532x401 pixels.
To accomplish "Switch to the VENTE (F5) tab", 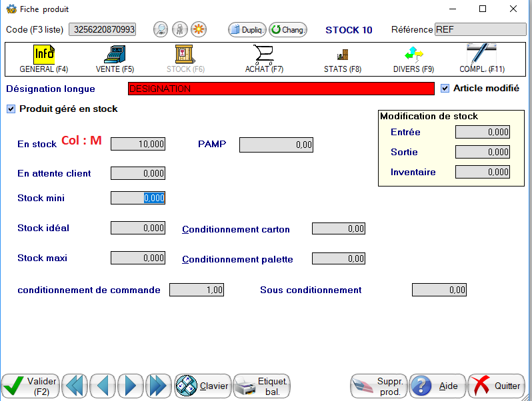I will tap(115, 59).
